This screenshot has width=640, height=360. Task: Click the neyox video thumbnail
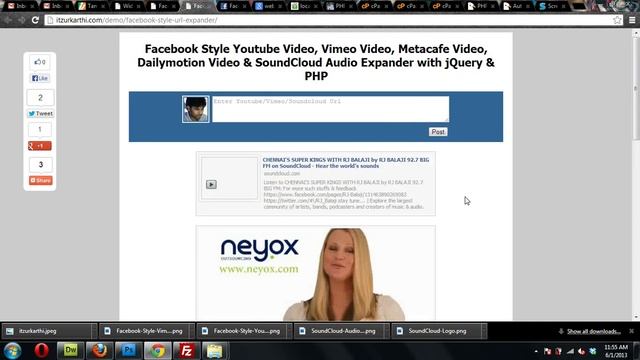click(x=316, y=273)
